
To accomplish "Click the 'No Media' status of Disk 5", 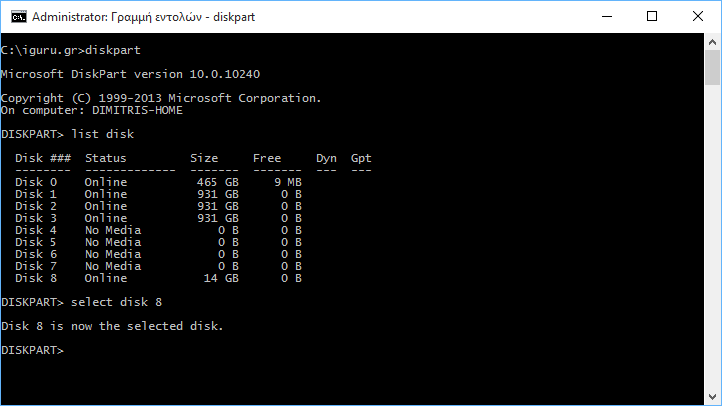I will (x=113, y=242).
